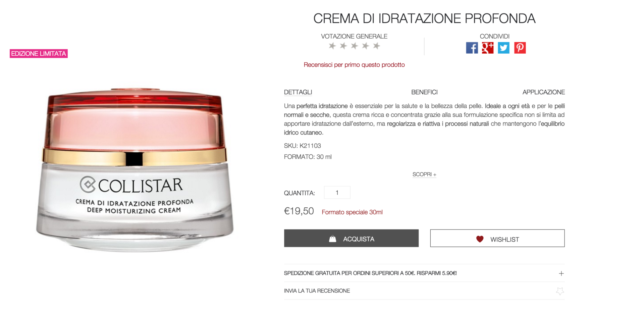Click the star icon beside Invia la tua recensione
The image size is (644, 313).
(x=560, y=291)
